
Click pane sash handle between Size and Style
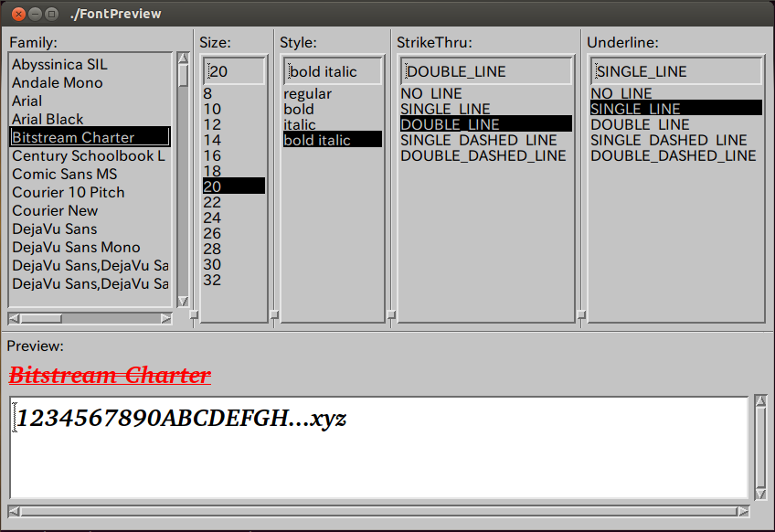[x=274, y=314]
